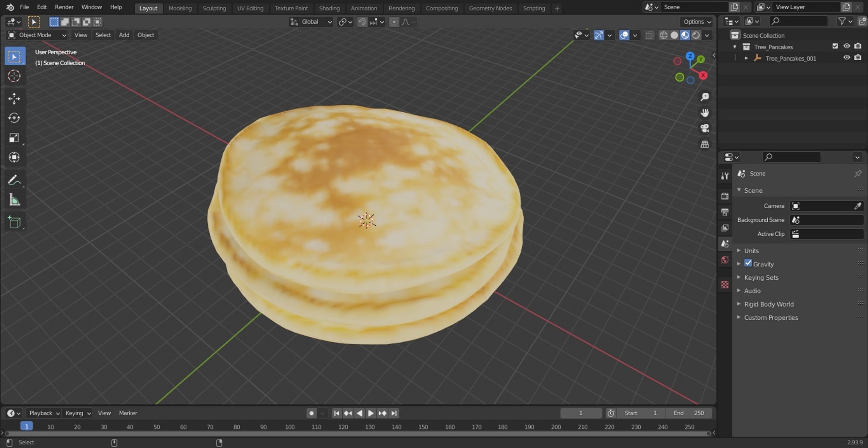This screenshot has width=868, height=448.
Task: Switch to material preview shading
Action: pos(685,35)
